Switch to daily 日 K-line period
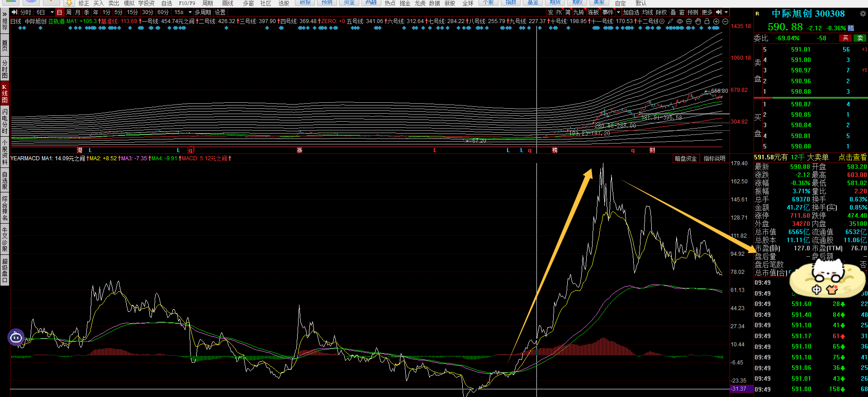 (59, 12)
